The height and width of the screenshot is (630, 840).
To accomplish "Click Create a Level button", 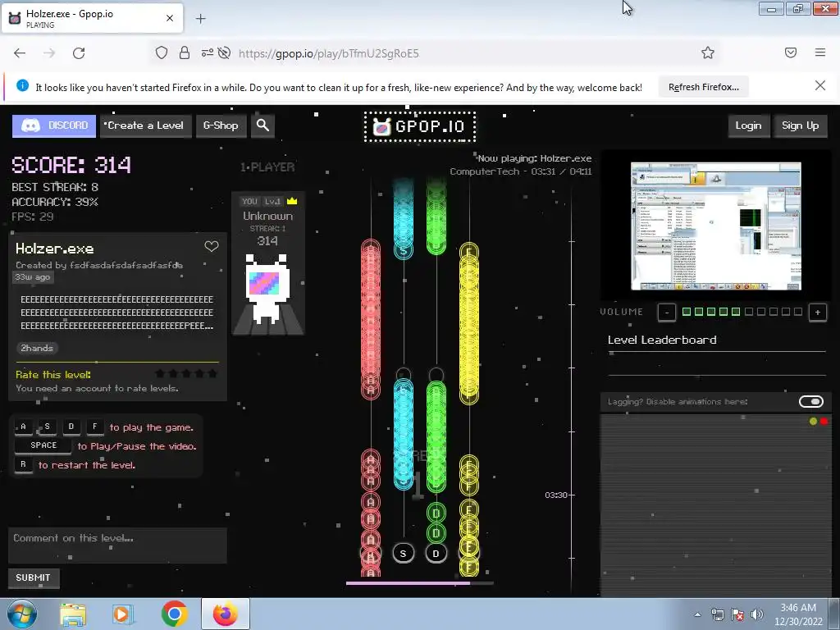I will 146,126.
